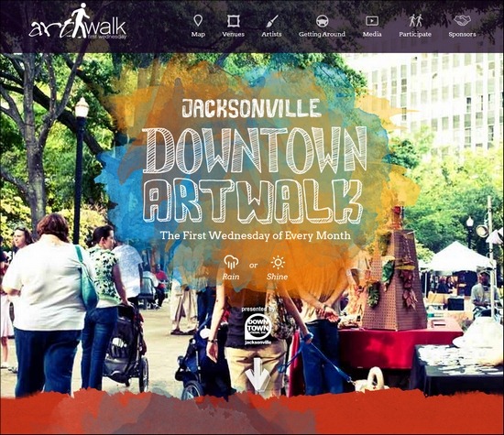Open the Artists menu label

point(271,34)
